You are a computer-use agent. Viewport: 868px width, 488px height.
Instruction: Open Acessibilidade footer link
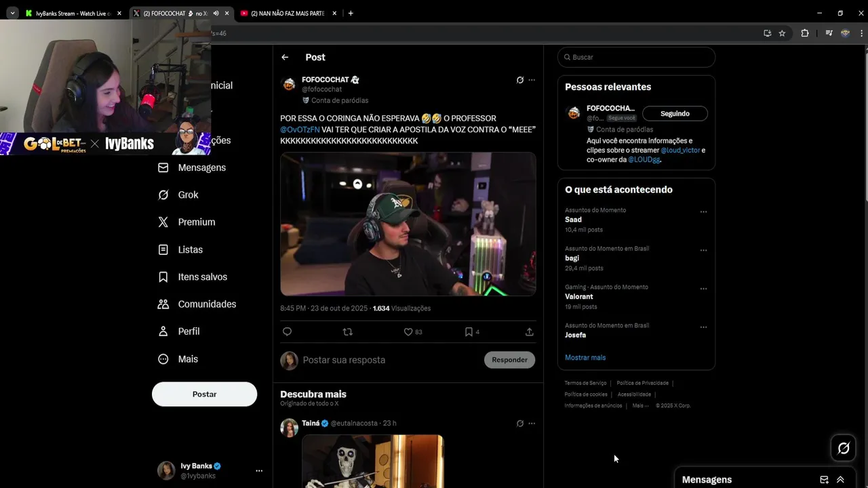tap(634, 394)
